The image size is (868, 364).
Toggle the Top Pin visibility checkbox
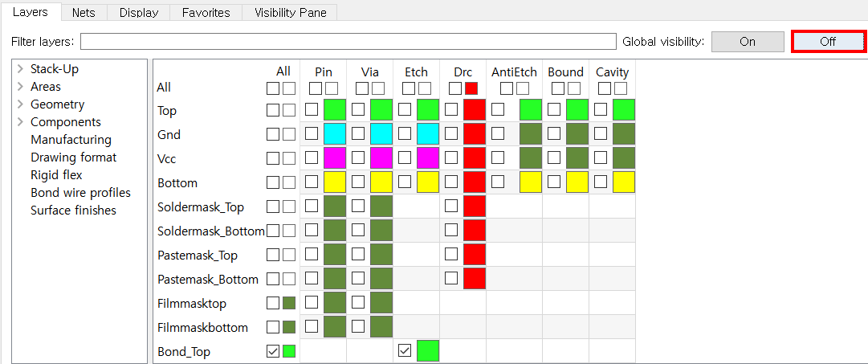click(x=312, y=110)
